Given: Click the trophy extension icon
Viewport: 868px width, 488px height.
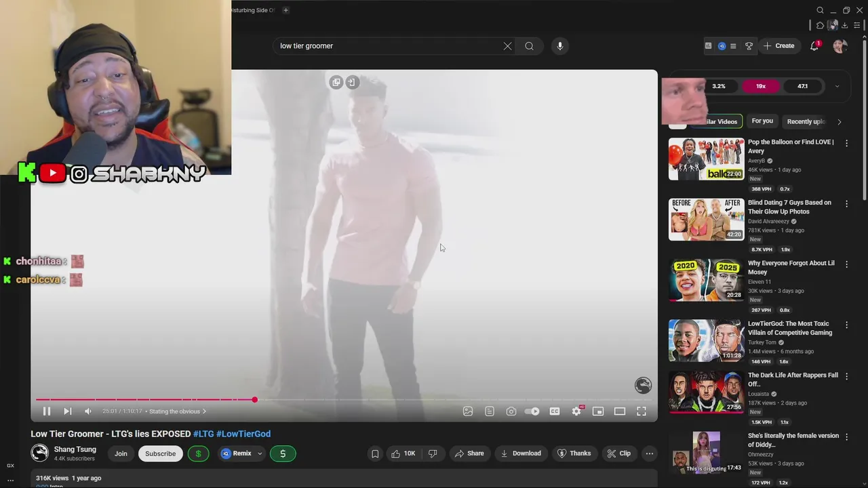Looking at the screenshot, I should click(749, 46).
